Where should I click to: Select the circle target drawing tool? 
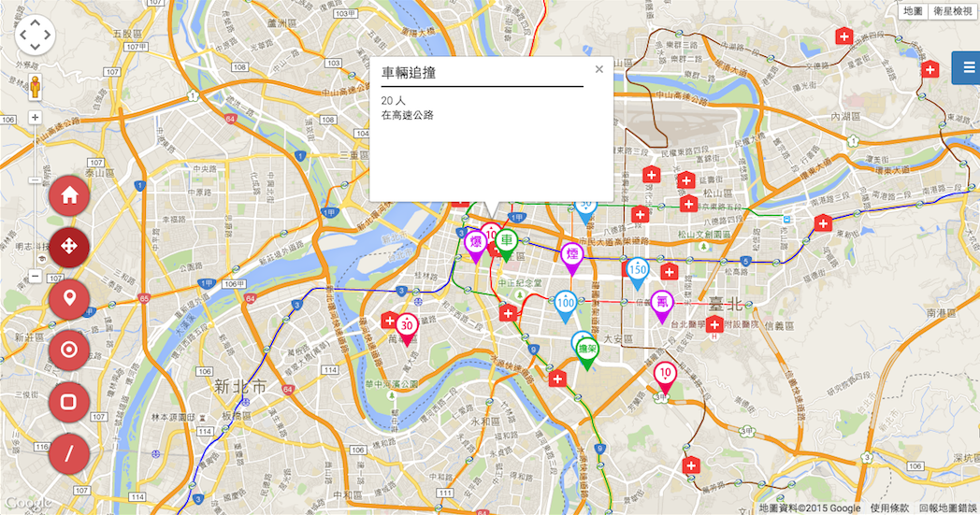click(x=69, y=350)
